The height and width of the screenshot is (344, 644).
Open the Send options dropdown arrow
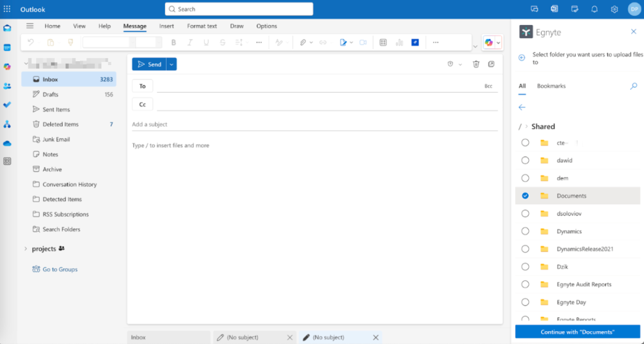point(171,64)
